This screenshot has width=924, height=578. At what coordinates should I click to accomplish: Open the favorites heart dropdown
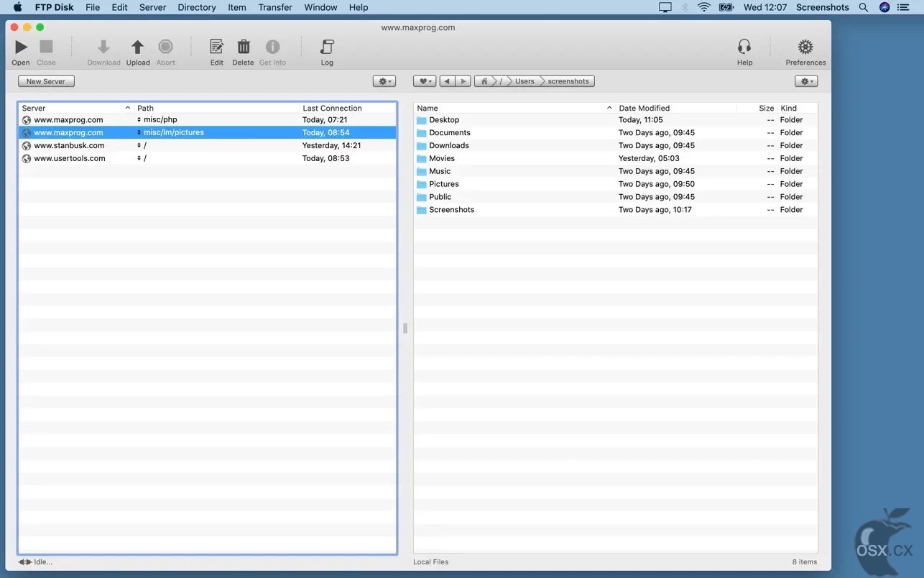tap(425, 81)
